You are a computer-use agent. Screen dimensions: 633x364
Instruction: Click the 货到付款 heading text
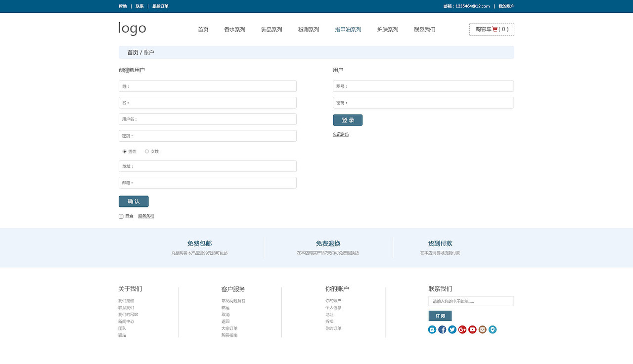click(440, 243)
